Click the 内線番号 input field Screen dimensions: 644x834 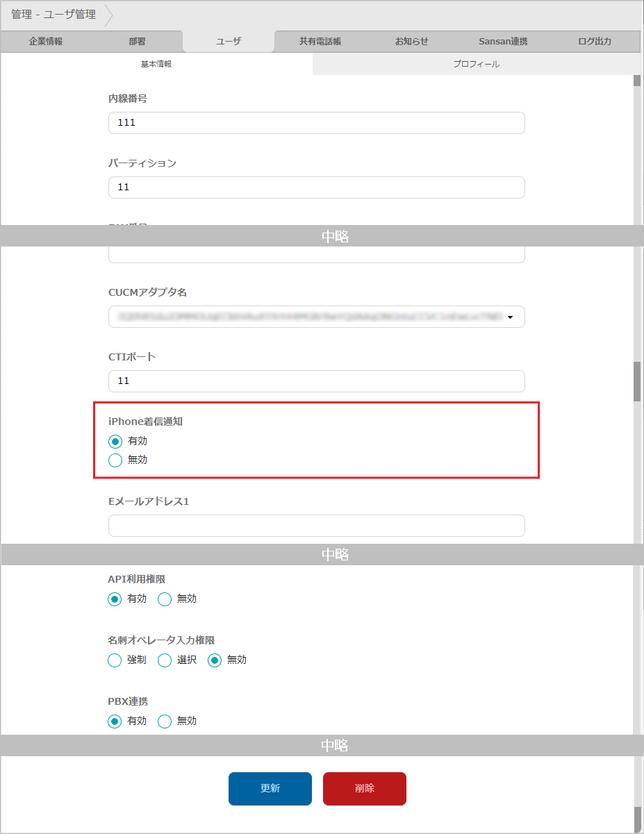316,123
